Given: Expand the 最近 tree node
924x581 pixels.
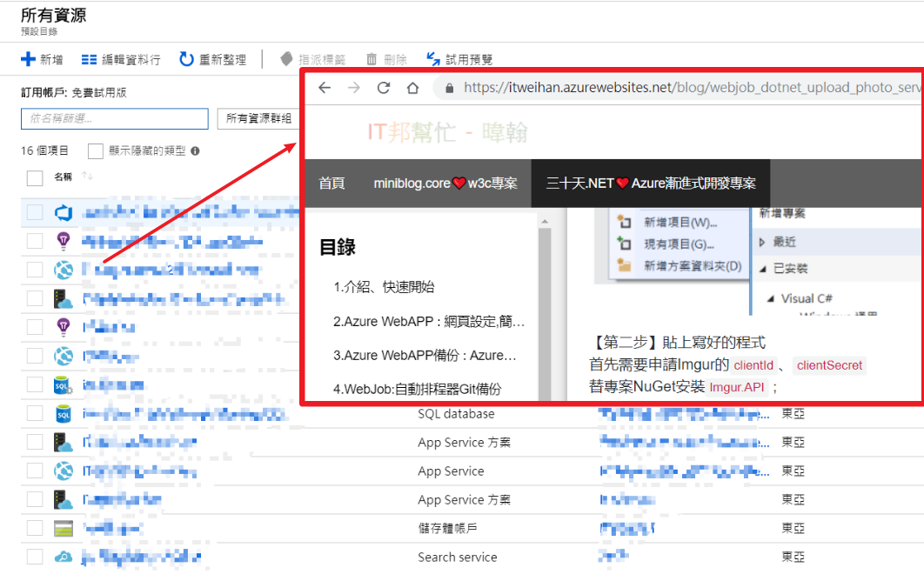Looking at the screenshot, I should [762, 242].
